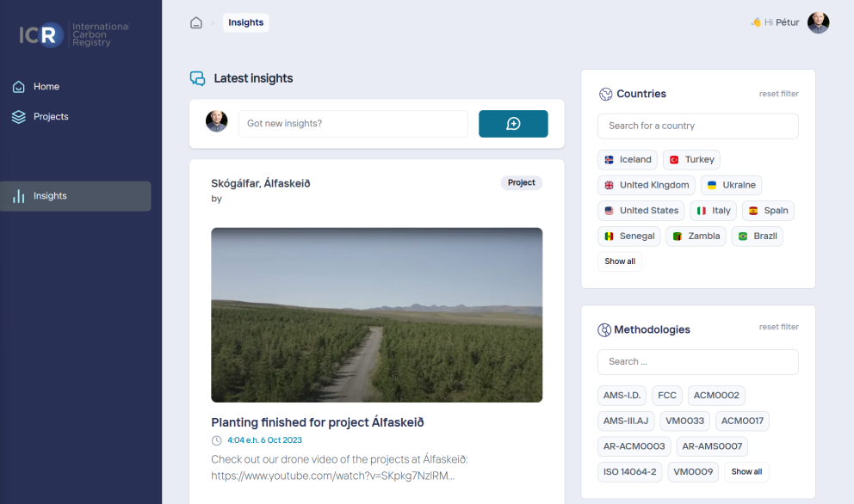Toggle the VM0033 methodology filter
Viewport: 854px width, 504px height.
(x=684, y=421)
